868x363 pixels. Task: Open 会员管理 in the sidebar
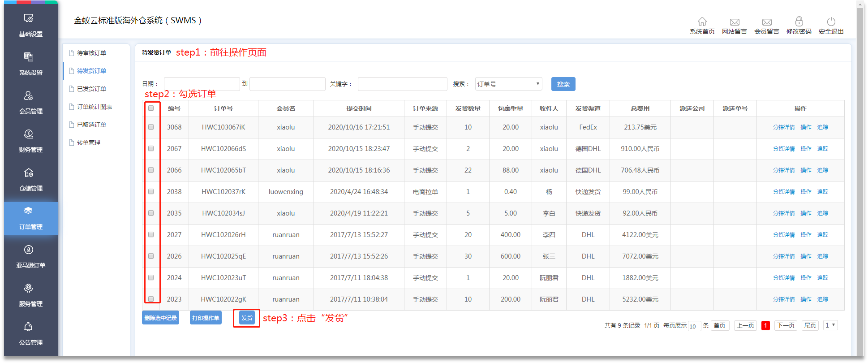(29, 96)
